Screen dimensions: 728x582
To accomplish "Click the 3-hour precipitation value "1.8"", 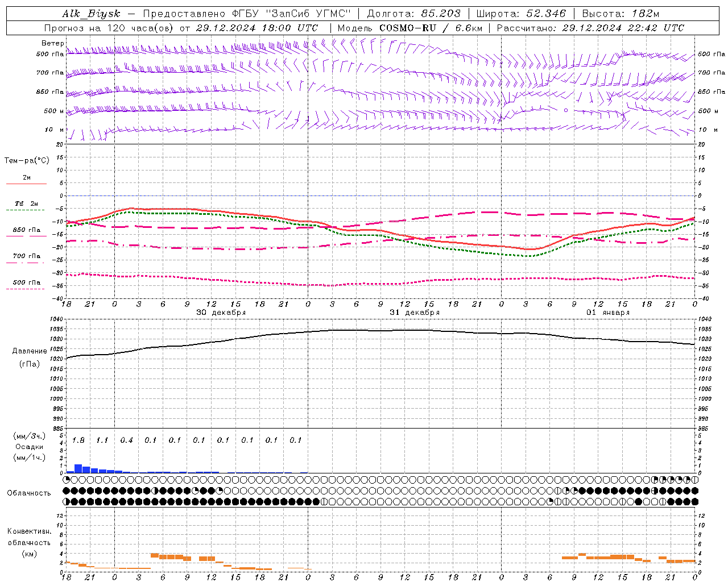I will (78, 440).
